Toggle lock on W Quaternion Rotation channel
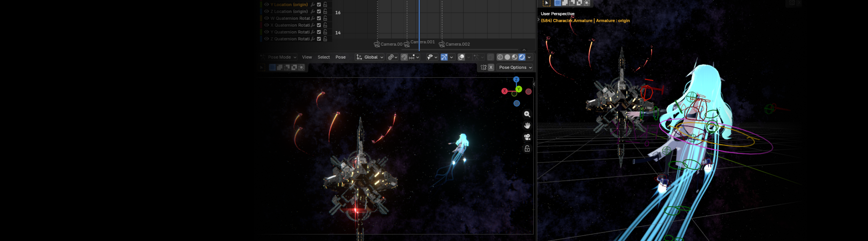The height and width of the screenshot is (241, 868). [x=325, y=18]
